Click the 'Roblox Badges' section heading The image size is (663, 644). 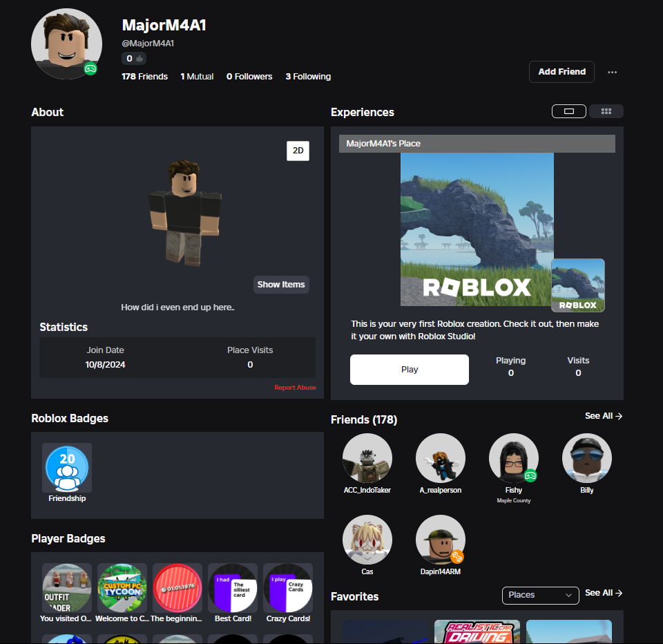70,419
